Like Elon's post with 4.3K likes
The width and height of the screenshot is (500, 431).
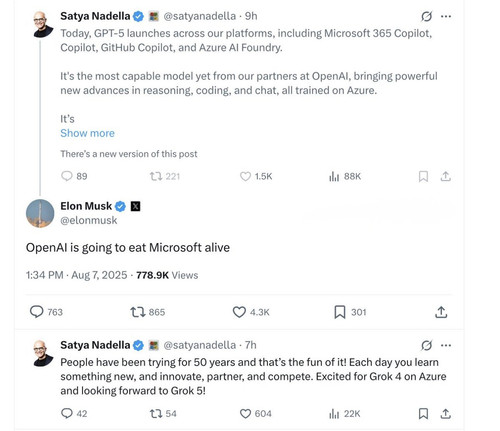pos(239,312)
